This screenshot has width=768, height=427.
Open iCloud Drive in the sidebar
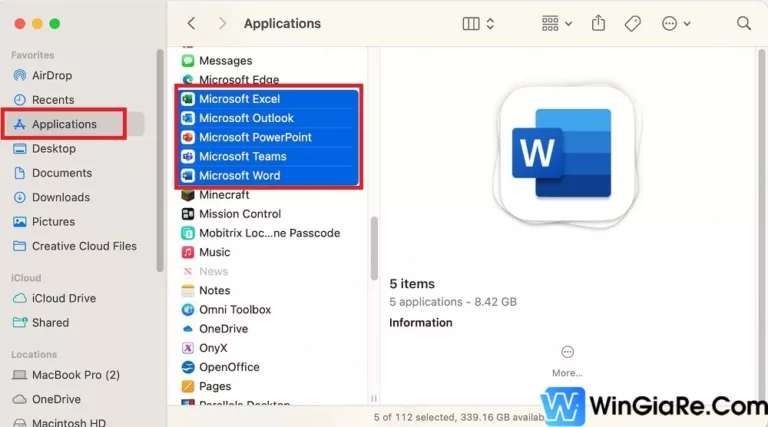(x=64, y=298)
